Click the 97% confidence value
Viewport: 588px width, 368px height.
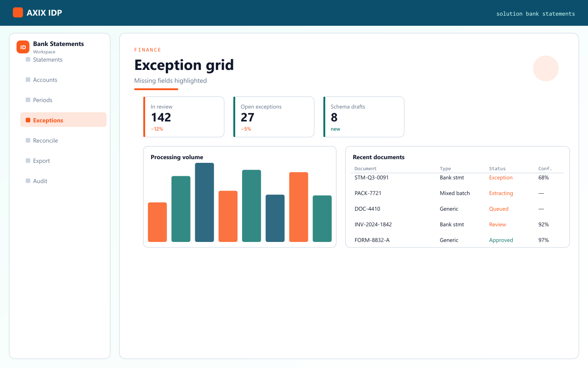tap(543, 240)
